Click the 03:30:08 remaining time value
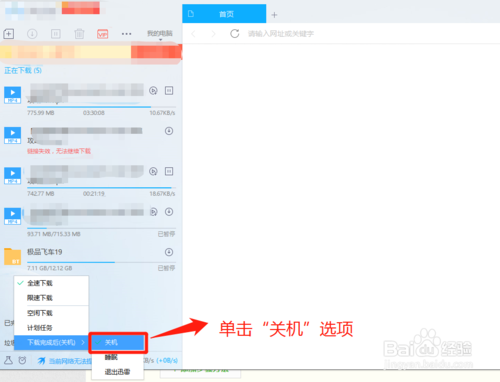This screenshot has height=382, width=500. [x=94, y=113]
